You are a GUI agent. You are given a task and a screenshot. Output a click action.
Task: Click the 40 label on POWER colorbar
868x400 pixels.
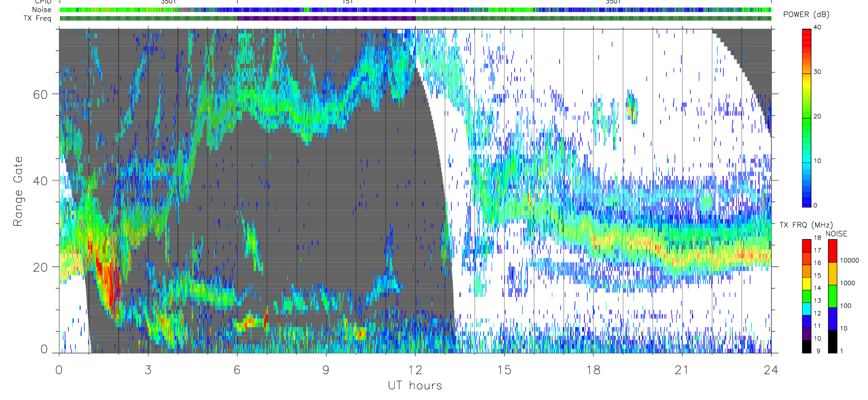pos(817,27)
